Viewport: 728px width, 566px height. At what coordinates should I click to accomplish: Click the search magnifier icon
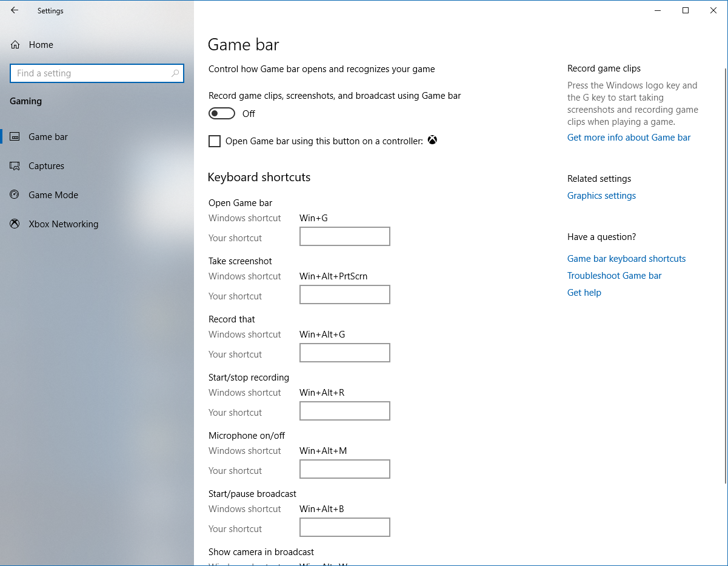175,73
